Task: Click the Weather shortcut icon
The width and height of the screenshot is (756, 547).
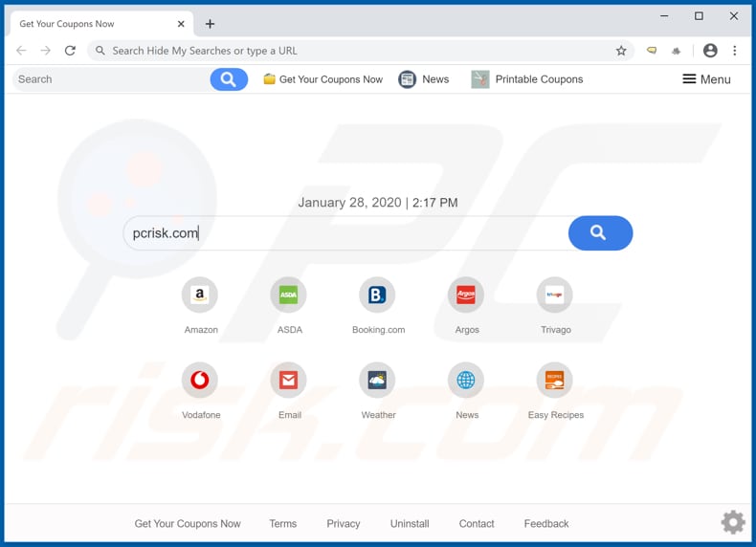Action: pos(377,380)
